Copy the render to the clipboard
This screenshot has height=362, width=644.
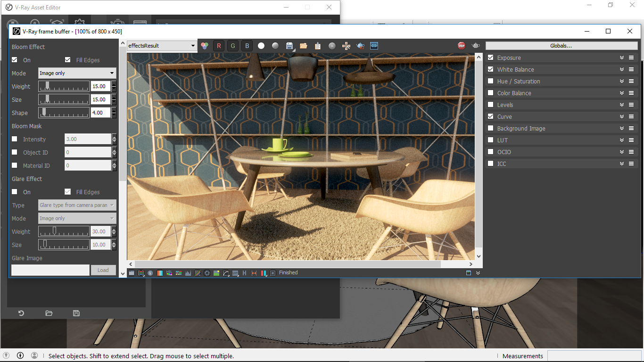(x=317, y=45)
